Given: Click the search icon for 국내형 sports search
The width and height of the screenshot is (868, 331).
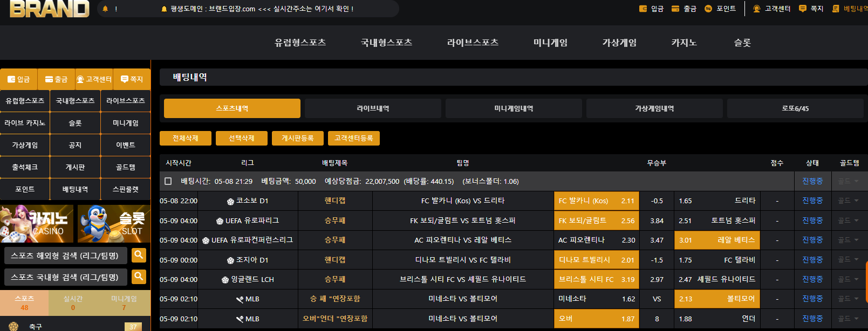Looking at the screenshot, I should click(x=139, y=277).
